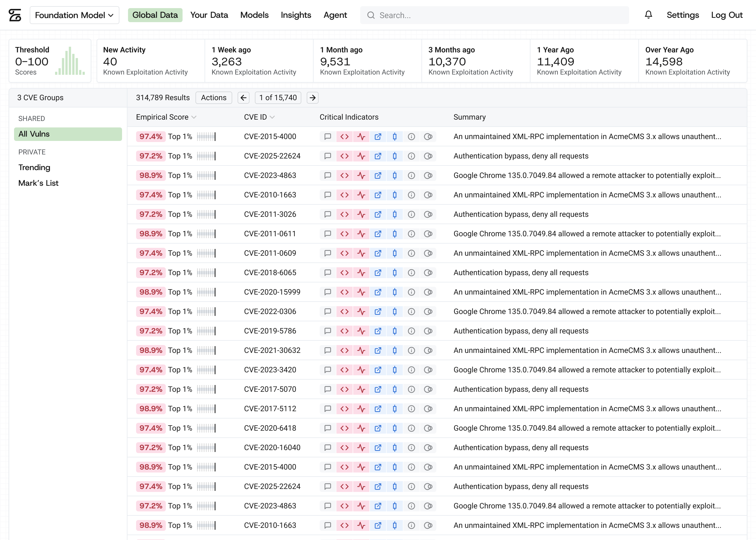Go to next results page arrow
The height and width of the screenshot is (540, 756).
click(312, 98)
